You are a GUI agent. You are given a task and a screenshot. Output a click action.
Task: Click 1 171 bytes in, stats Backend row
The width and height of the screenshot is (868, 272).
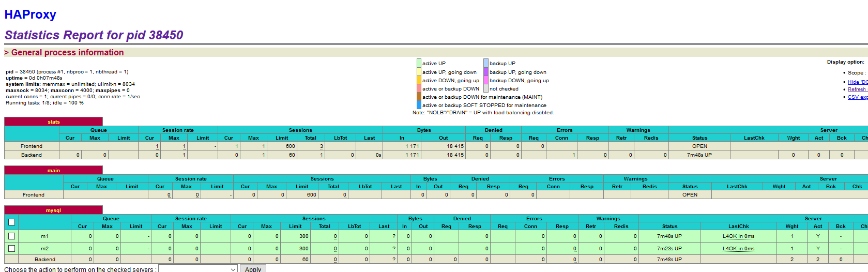(412, 155)
